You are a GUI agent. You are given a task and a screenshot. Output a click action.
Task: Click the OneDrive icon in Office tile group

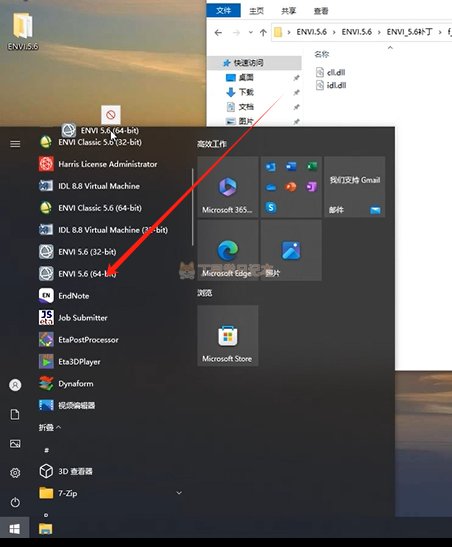[x=271, y=187]
